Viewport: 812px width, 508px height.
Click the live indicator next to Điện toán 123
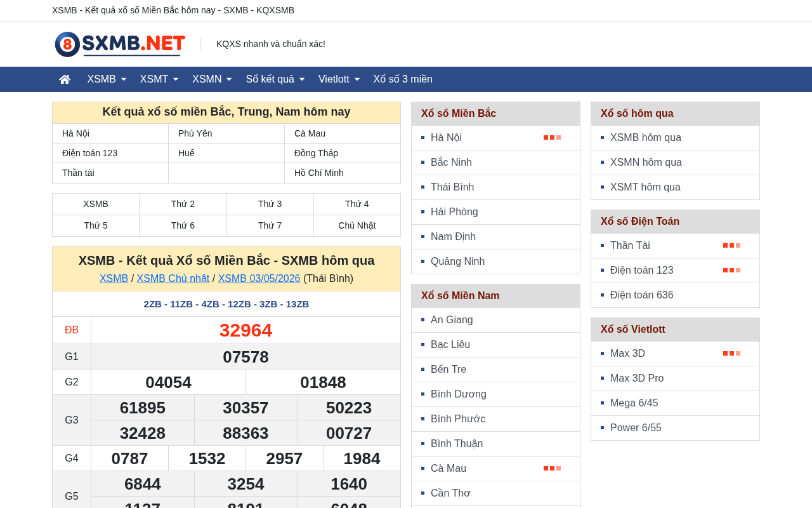pyautogui.click(x=731, y=270)
